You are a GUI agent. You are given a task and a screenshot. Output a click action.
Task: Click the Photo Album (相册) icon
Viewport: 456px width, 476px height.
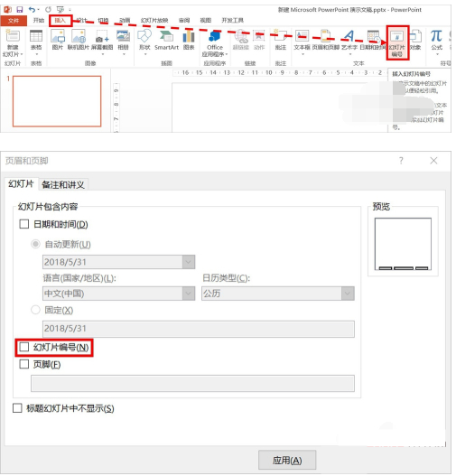(x=123, y=36)
